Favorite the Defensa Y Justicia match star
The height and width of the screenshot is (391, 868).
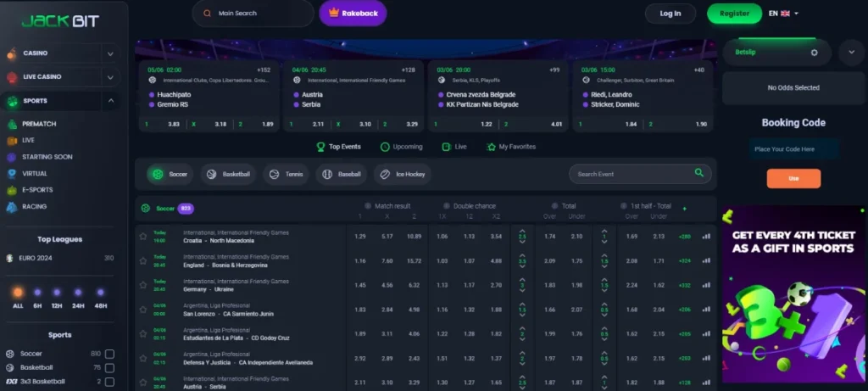tap(142, 358)
